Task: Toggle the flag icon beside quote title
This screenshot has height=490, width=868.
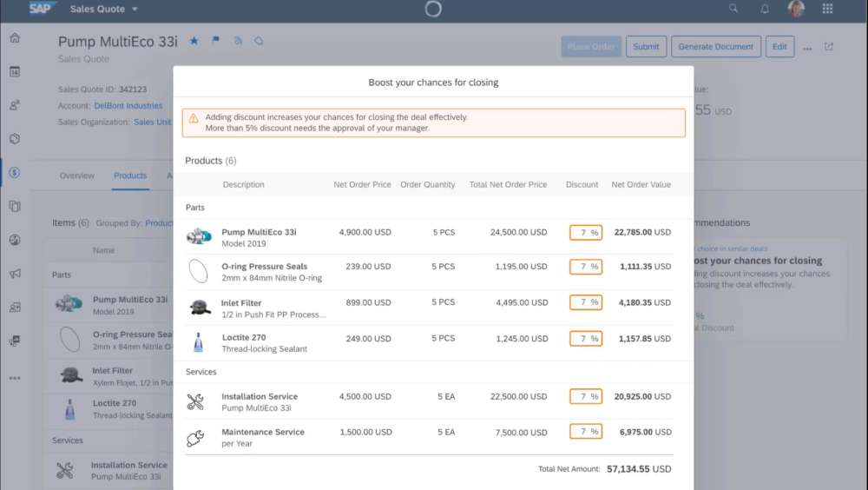Action: [216, 41]
